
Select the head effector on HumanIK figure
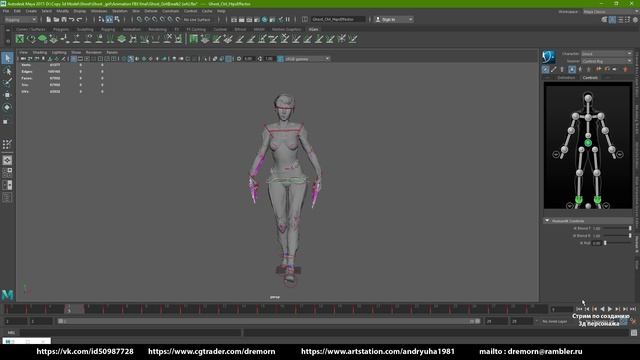click(588, 98)
